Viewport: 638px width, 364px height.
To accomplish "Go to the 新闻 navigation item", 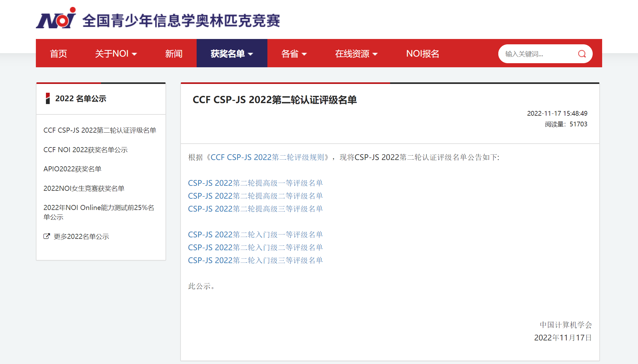I will click(x=174, y=53).
